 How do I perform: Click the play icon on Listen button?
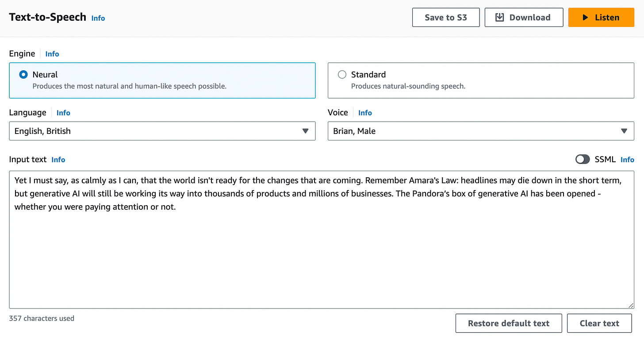pos(585,18)
